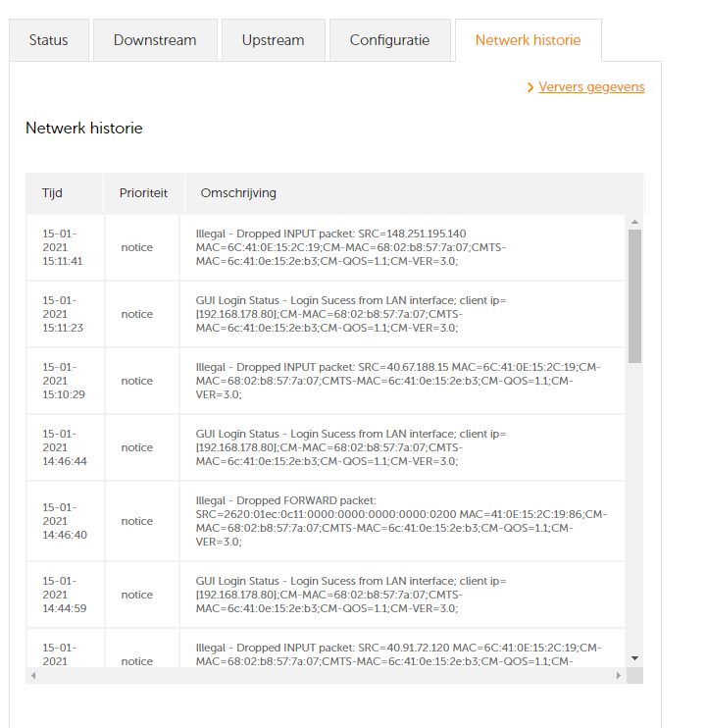Click the Ververs gegevens link
The width and height of the screenshot is (706, 728).
pos(591,86)
